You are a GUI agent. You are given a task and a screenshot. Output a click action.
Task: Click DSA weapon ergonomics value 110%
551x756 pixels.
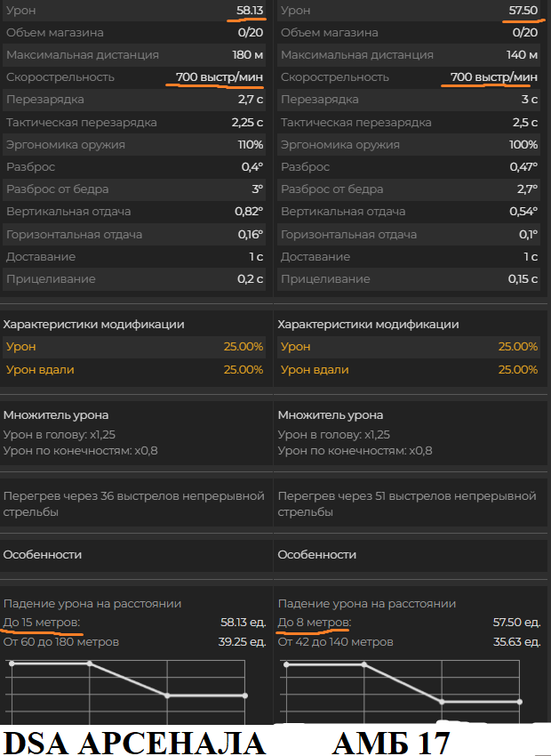251,145
